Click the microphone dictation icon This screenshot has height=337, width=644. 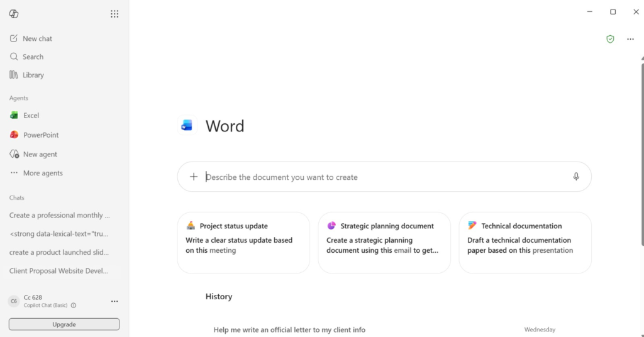tap(576, 177)
